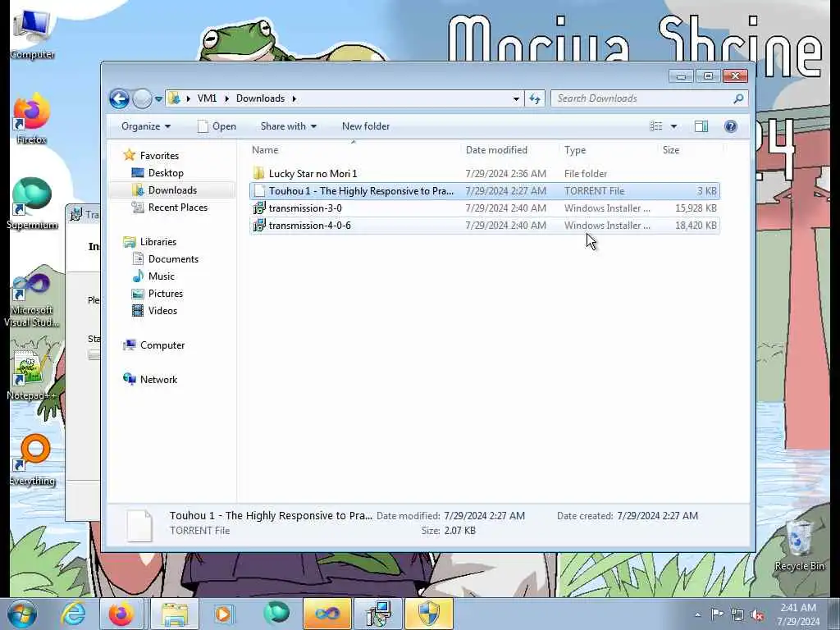Open the Pictures library
Image resolution: width=840 pixels, height=630 pixels.
point(165,294)
